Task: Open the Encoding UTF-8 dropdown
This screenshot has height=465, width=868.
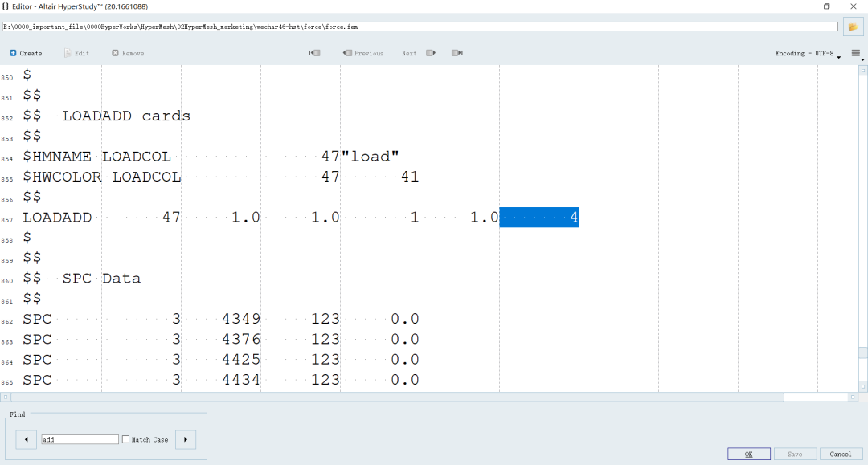Action: 808,54
